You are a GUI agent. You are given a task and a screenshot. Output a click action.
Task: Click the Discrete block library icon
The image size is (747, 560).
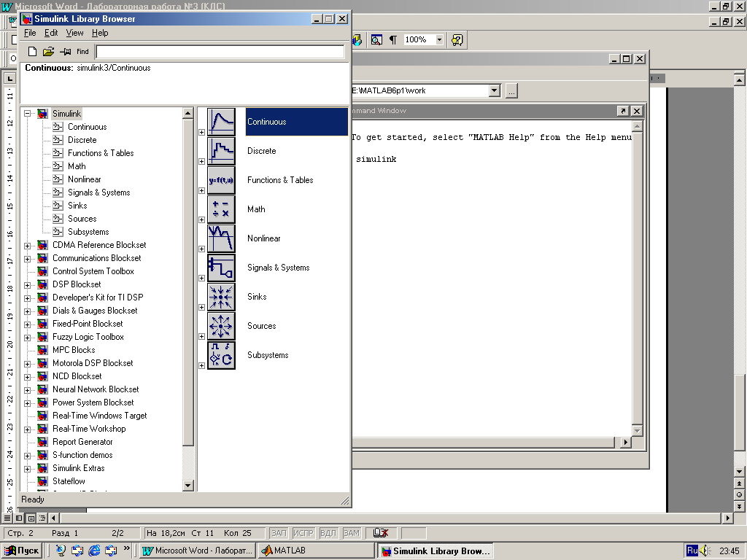click(x=221, y=151)
